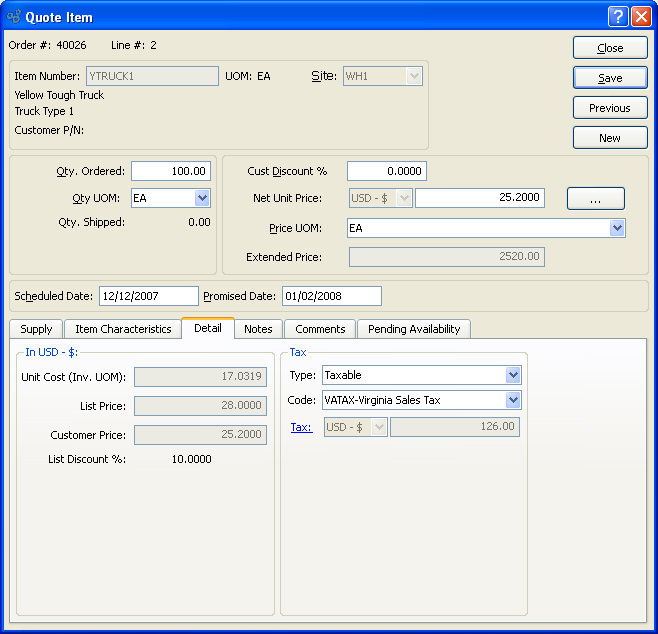Click the Tax hyperlink

(x=301, y=427)
